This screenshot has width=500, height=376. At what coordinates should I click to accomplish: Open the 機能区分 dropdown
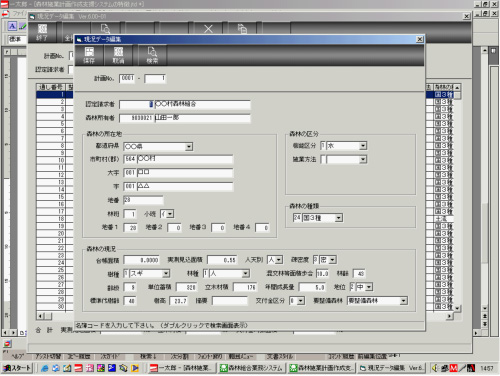click(363, 146)
